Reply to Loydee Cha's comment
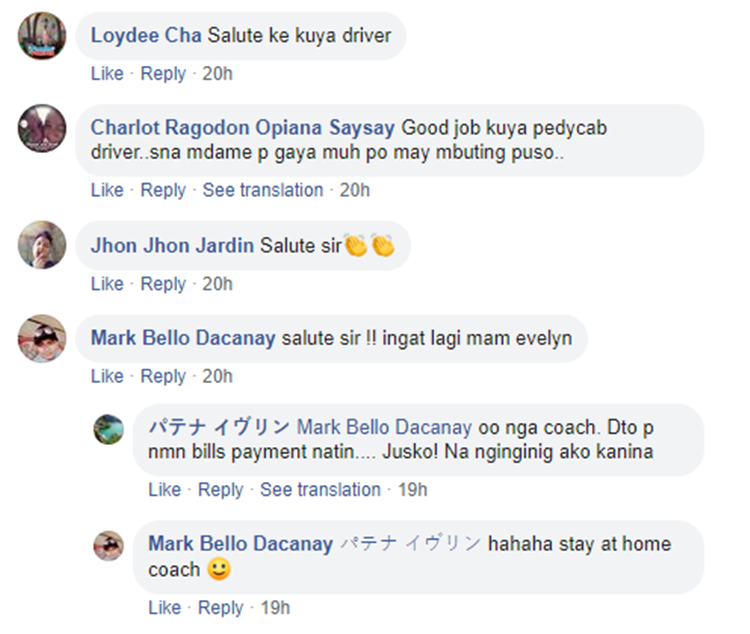This screenshot has width=750, height=634. (x=163, y=73)
